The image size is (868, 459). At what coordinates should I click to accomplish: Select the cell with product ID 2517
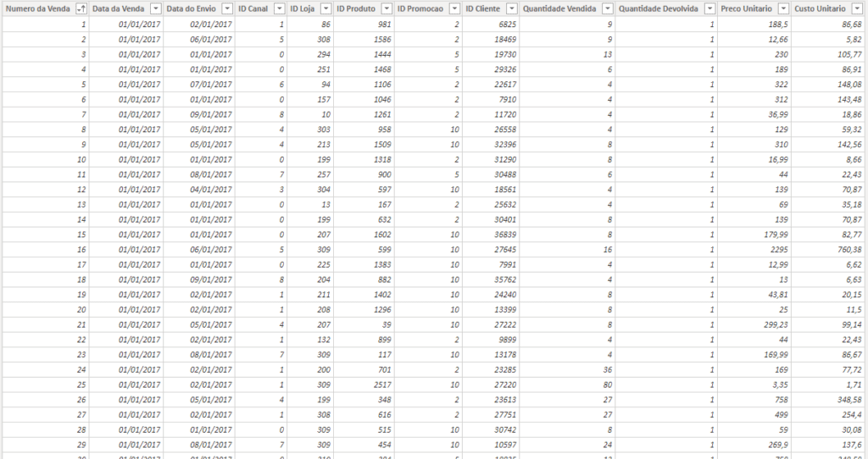(x=364, y=384)
